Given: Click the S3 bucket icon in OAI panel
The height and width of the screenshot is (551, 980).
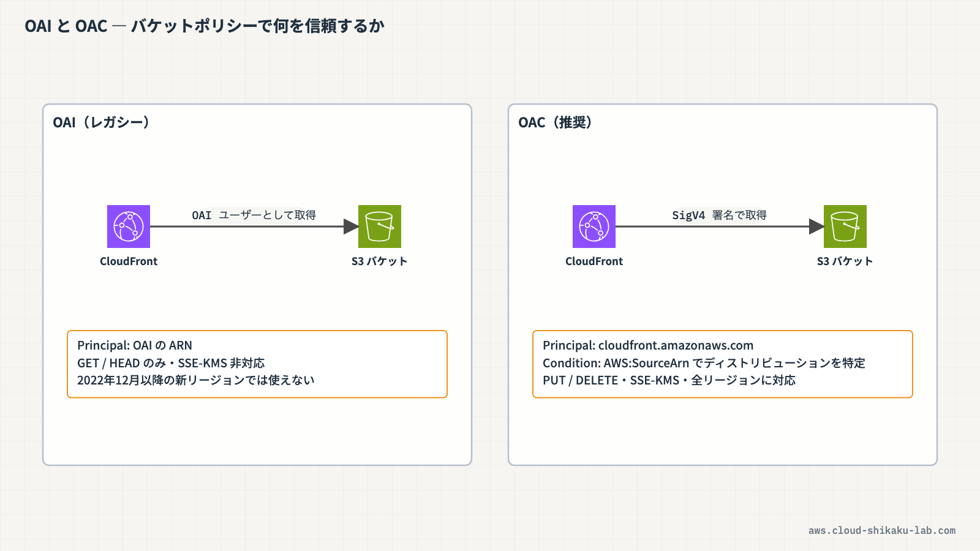Looking at the screenshot, I should coord(380,227).
